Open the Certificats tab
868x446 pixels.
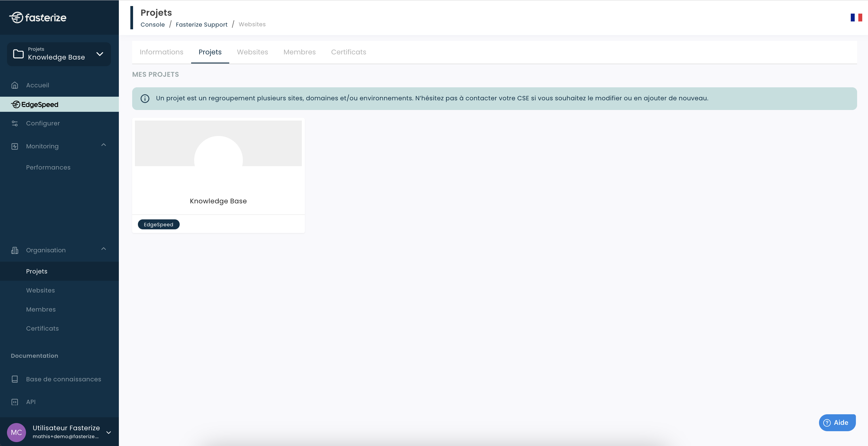(x=348, y=52)
